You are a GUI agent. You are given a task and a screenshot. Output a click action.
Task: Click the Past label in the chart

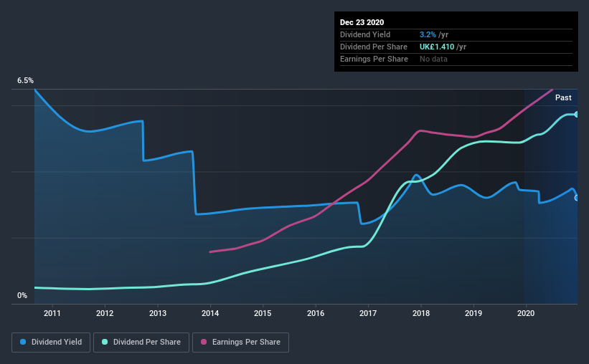click(x=563, y=97)
